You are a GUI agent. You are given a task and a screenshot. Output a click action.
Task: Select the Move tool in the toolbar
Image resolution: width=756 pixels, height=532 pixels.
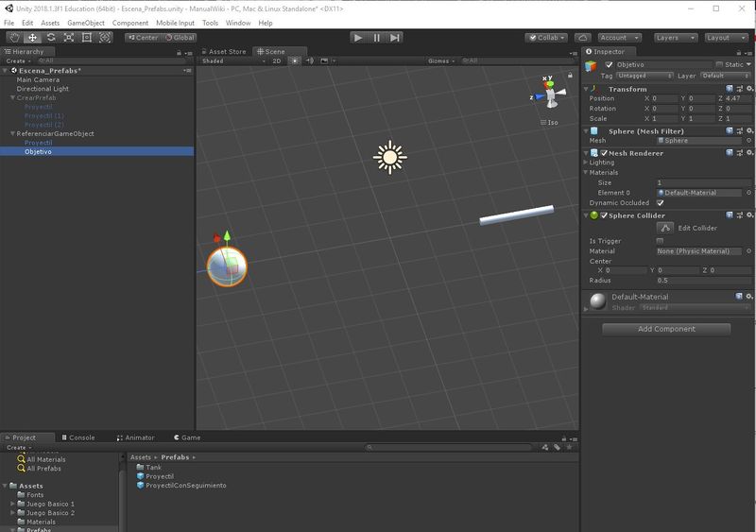32,37
